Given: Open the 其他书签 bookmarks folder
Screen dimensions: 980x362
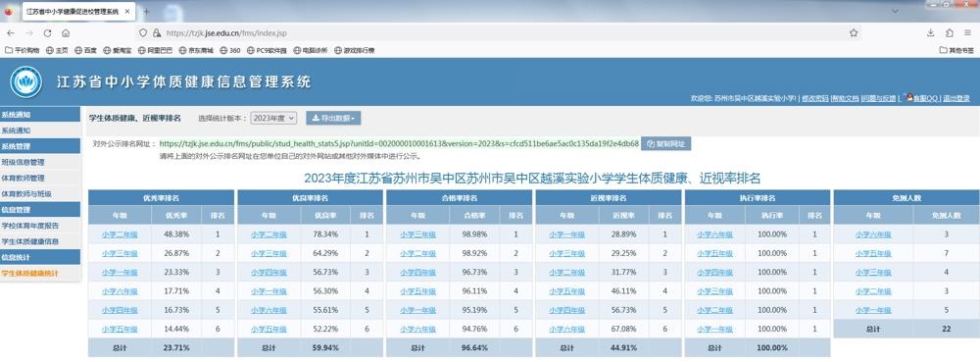Looking at the screenshot, I should [x=956, y=50].
